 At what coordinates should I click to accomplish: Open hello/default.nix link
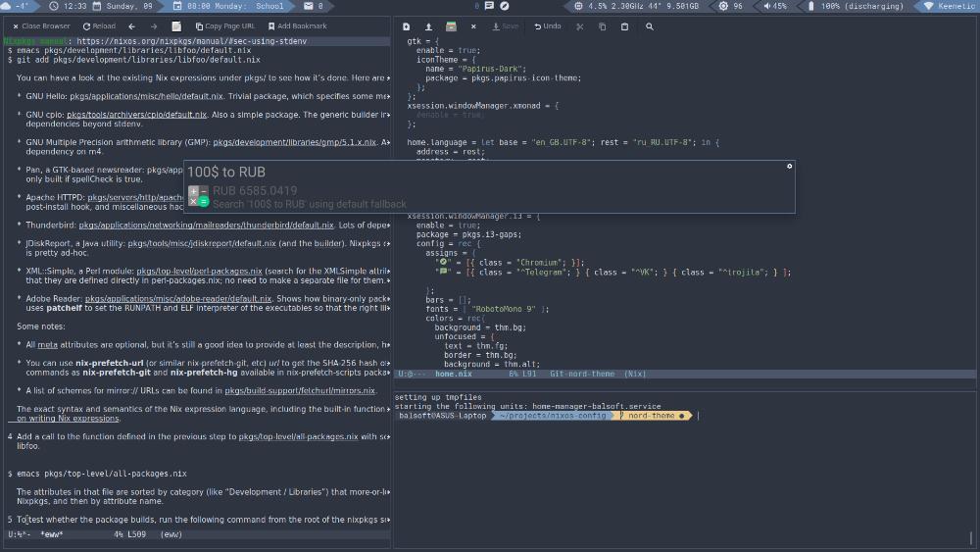click(x=146, y=96)
